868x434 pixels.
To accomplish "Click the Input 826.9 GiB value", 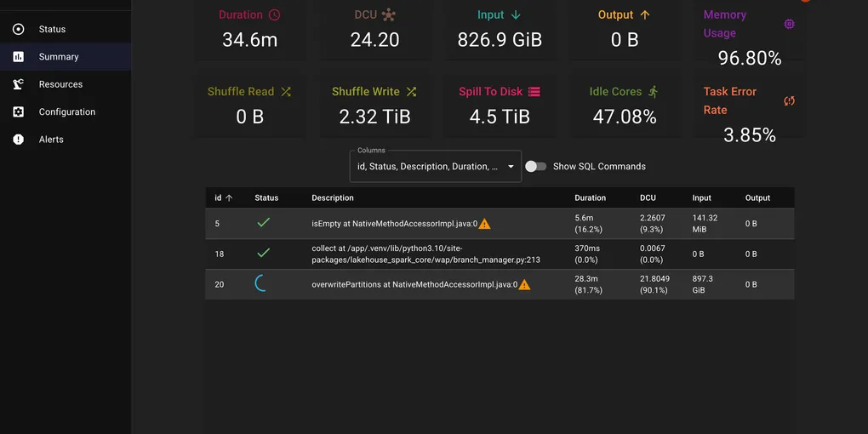I will [500, 40].
